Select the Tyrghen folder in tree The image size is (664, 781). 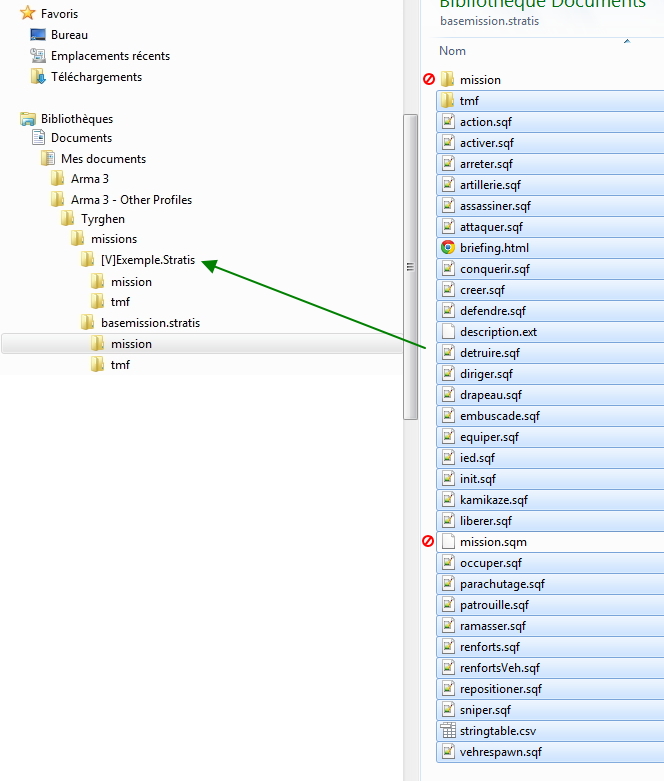pos(102,219)
